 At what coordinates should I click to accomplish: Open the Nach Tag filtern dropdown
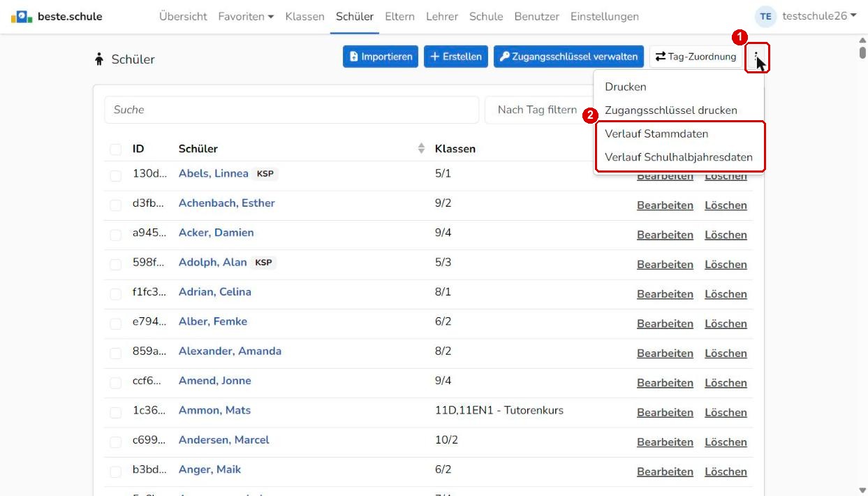pos(538,110)
